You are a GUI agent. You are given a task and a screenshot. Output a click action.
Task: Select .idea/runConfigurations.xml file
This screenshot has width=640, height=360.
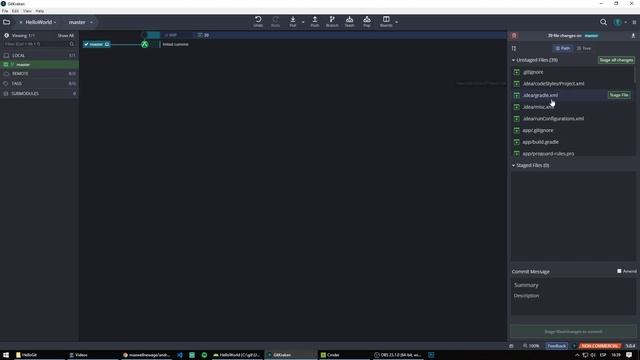click(573, 119)
